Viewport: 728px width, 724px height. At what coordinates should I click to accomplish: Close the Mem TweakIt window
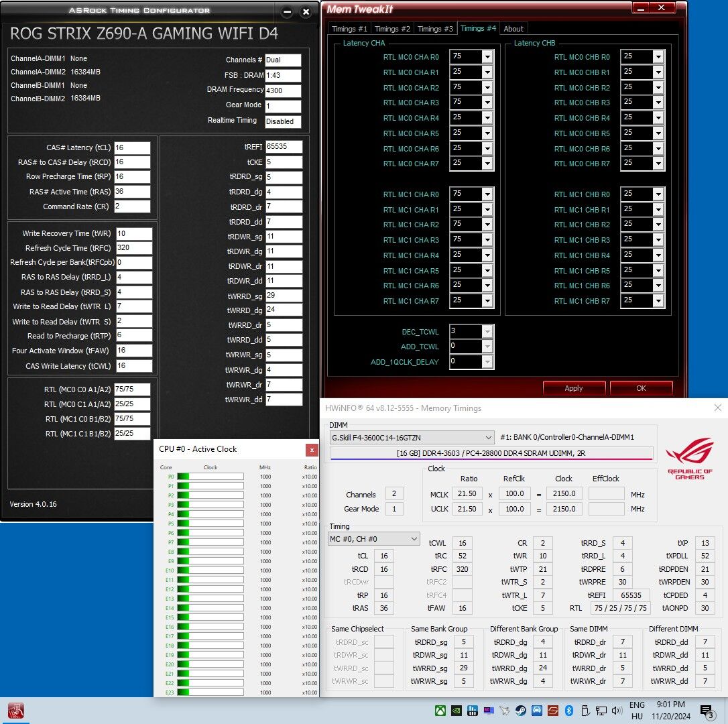pos(662,8)
